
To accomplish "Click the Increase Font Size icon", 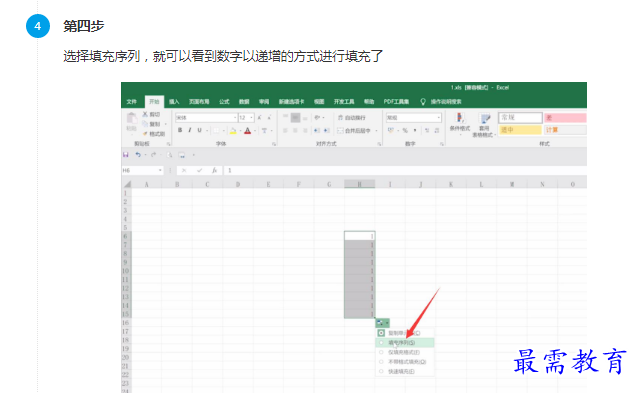I will click(x=260, y=117).
